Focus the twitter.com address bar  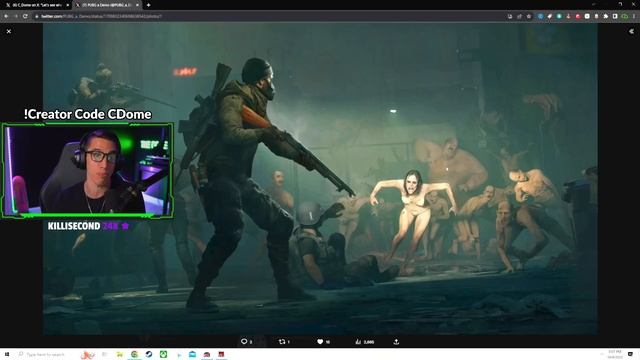269,16
